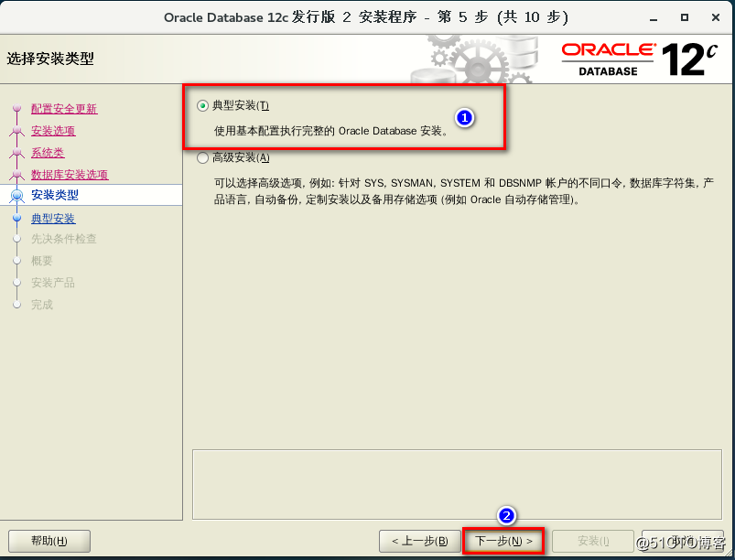Click the magnifier icon beside 安装类型 step

tap(17, 195)
